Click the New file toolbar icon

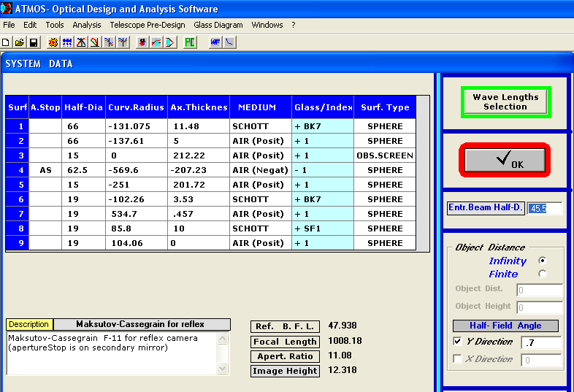click(x=6, y=42)
